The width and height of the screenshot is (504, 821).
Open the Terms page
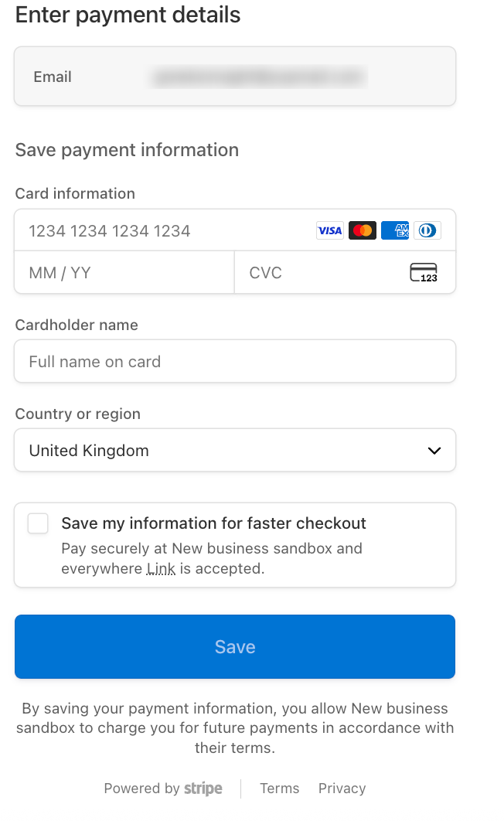[x=279, y=789]
